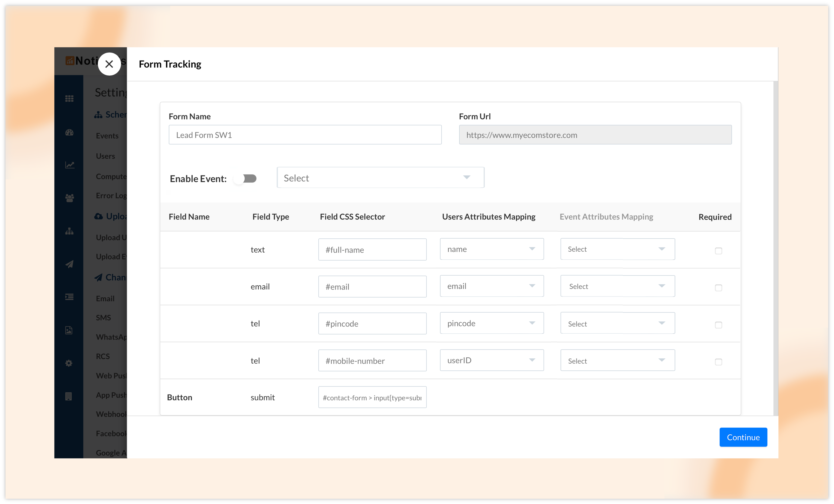
Task: Click the close X button on dialog
Action: click(x=109, y=64)
